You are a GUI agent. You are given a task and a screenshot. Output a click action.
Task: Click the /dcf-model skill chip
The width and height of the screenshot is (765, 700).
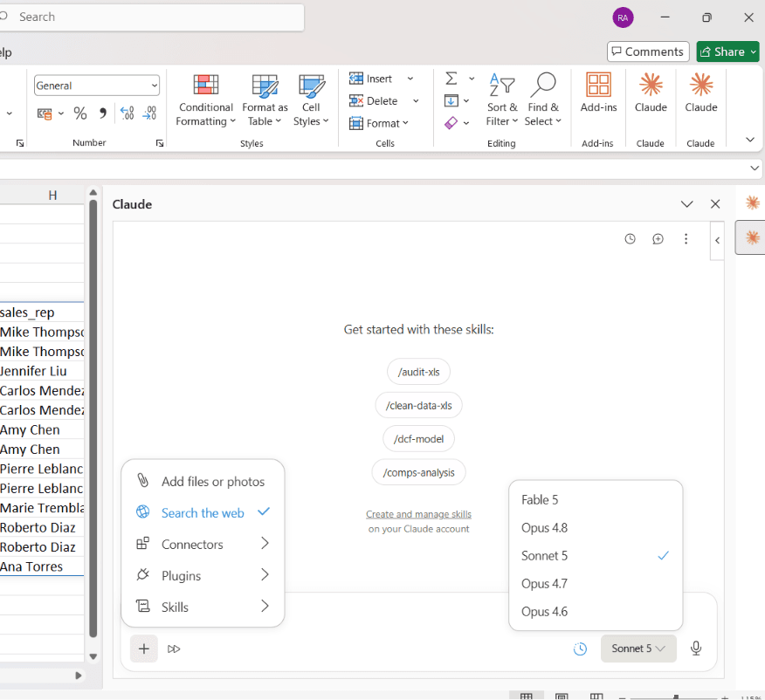tap(418, 439)
